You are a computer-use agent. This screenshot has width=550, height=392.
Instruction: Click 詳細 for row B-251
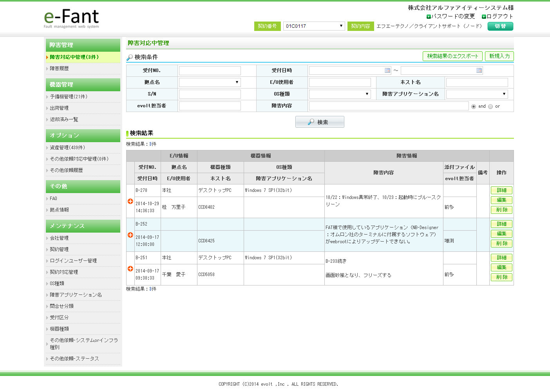(x=501, y=258)
